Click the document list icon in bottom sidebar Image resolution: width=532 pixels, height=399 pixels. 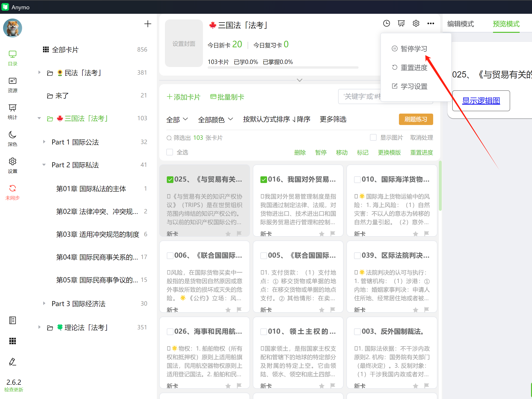point(13,320)
